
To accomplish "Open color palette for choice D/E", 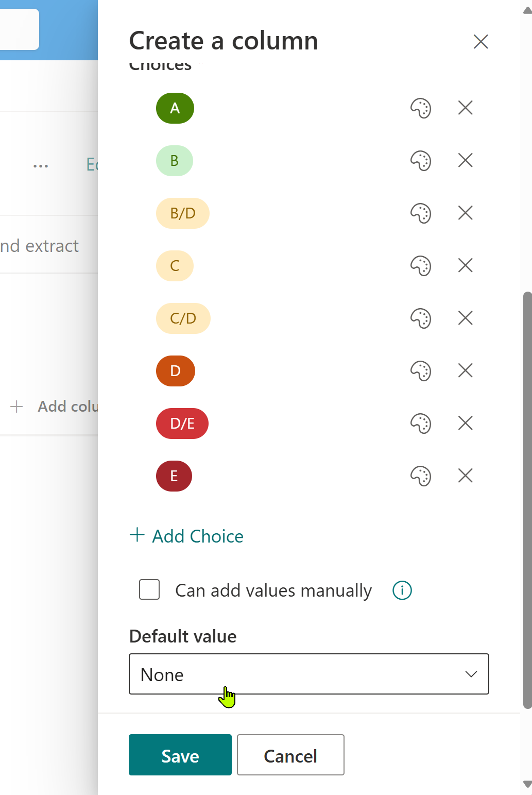I will [420, 424].
